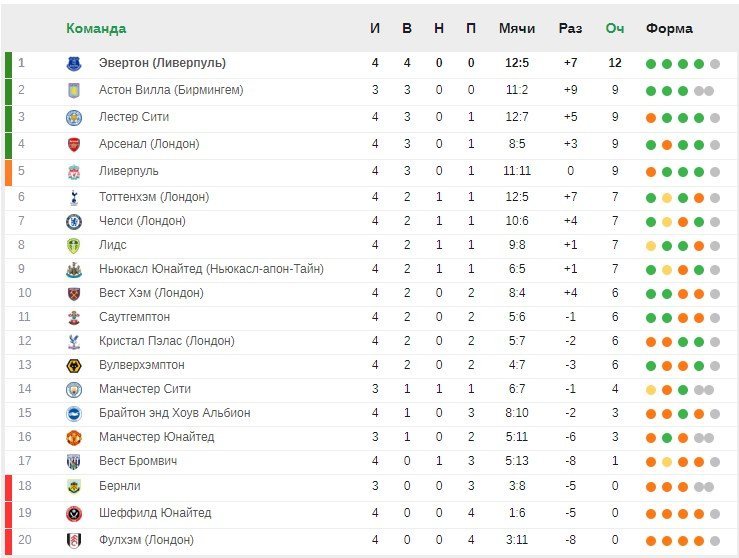Sort the table by the Команда column
739x558 pixels.
96,28
